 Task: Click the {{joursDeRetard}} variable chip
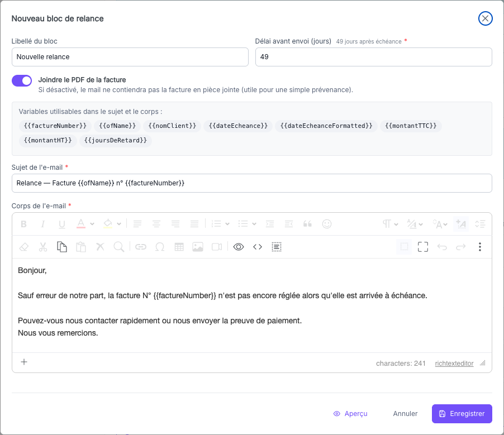coord(116,140)
